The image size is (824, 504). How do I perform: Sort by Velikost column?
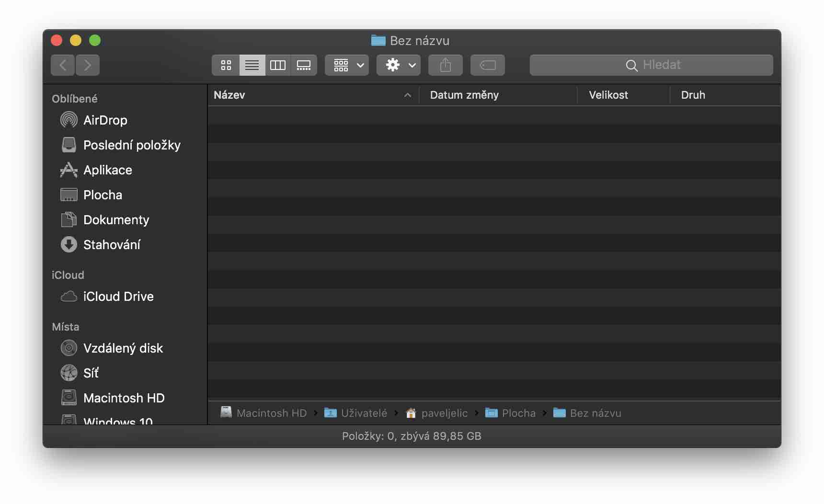coord(624,95)
